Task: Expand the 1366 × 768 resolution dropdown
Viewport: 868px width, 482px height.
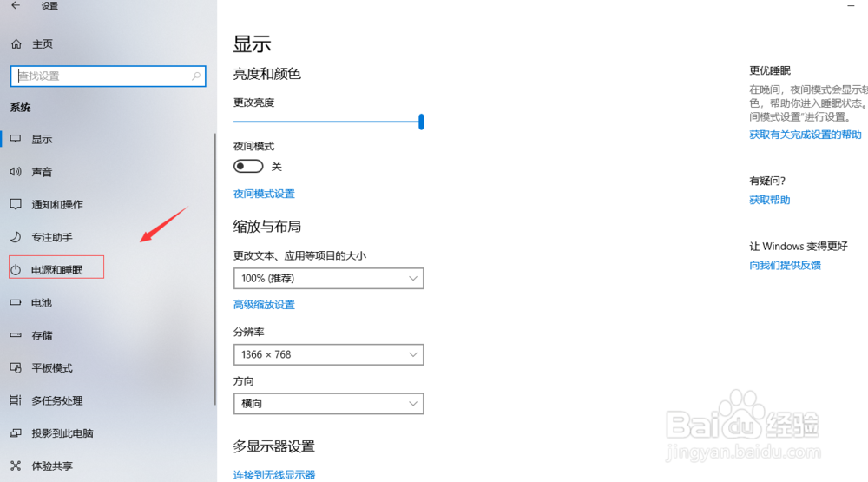Action: [x=328, y=355]
